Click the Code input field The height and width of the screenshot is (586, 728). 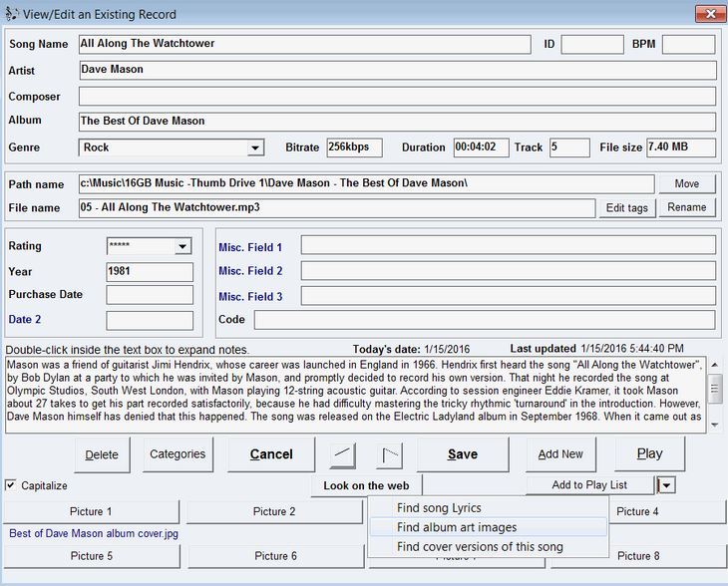coord(485,320)
